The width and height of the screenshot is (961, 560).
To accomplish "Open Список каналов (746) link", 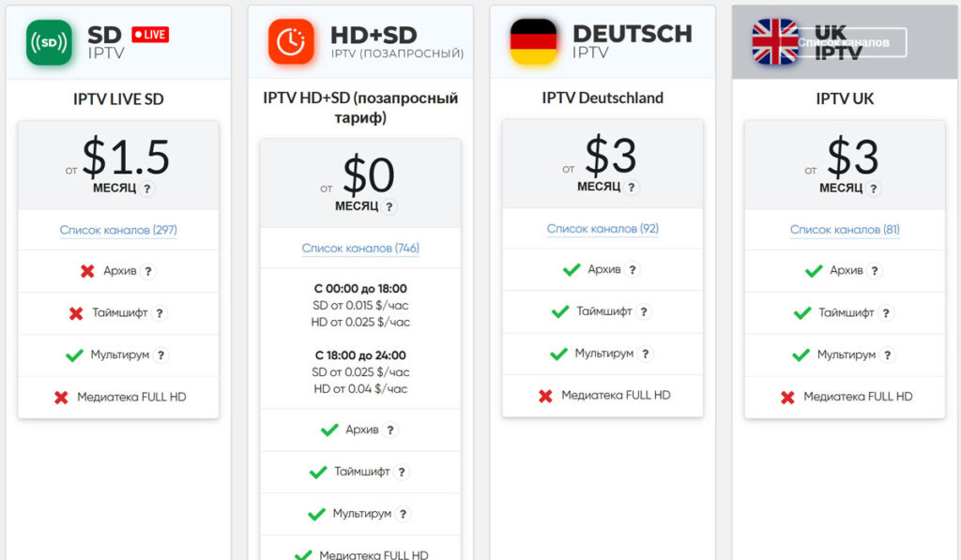I will pos(360,249).
